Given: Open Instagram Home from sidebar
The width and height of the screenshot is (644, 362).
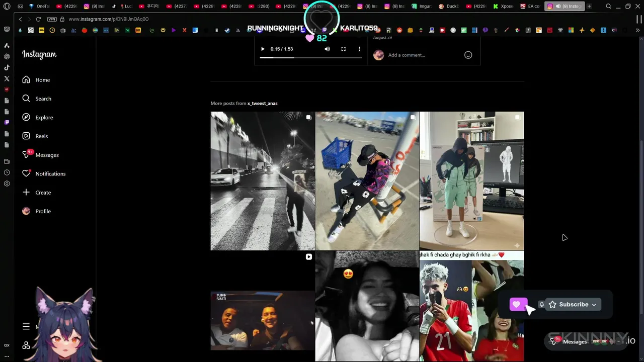Looking at the screenshot, I should coord(36,80).
